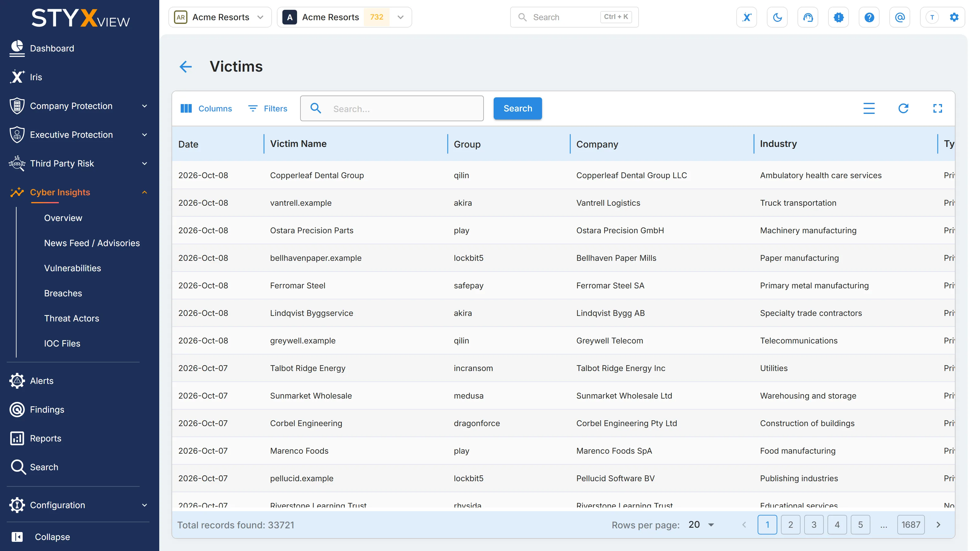Image resolution: width=980 pixels, height=551 pixels.
Task: Open the Acme Resorts 732 account dropdown
Action: point(344,17)
